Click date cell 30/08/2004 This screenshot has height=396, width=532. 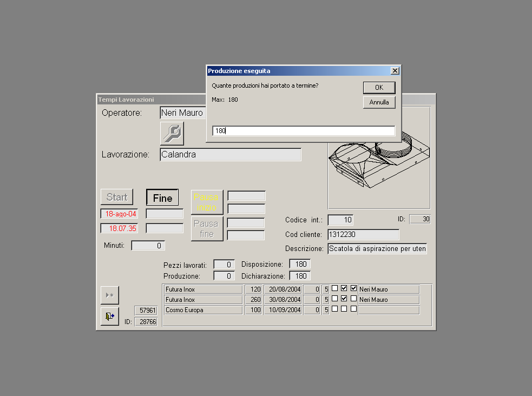pyautogui.click(x=283, y=300)
